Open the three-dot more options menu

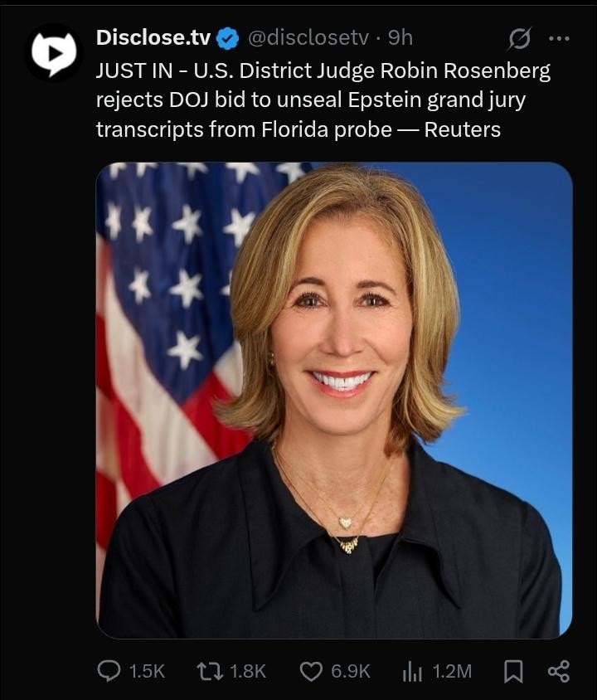pyautogui.click(x=559, y=38)
